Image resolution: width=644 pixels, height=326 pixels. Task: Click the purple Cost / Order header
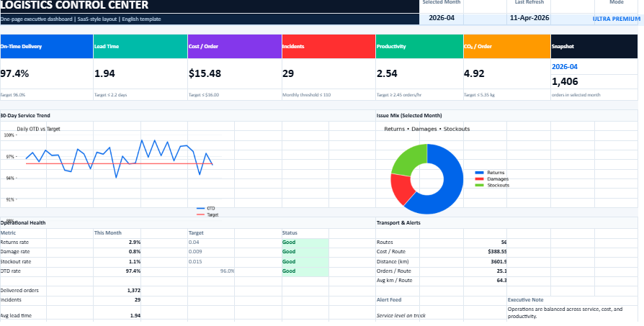pos(234,46)
